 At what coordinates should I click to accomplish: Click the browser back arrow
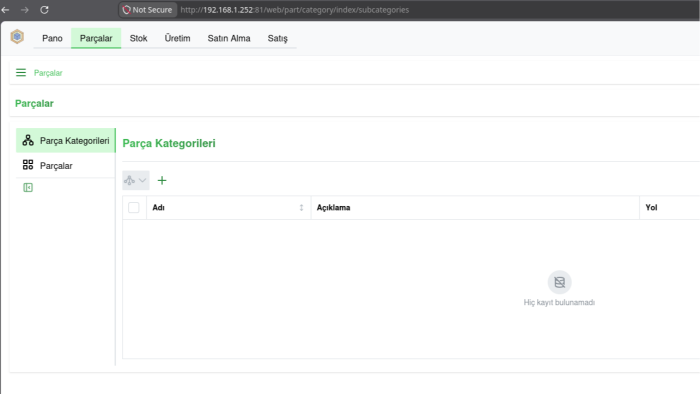[x=5, y=10]
